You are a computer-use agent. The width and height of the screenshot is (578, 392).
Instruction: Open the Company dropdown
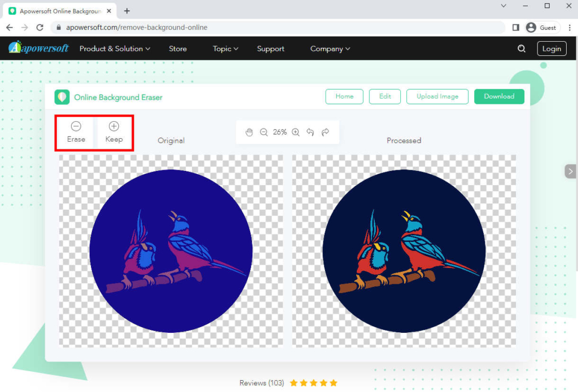(330, 49)
